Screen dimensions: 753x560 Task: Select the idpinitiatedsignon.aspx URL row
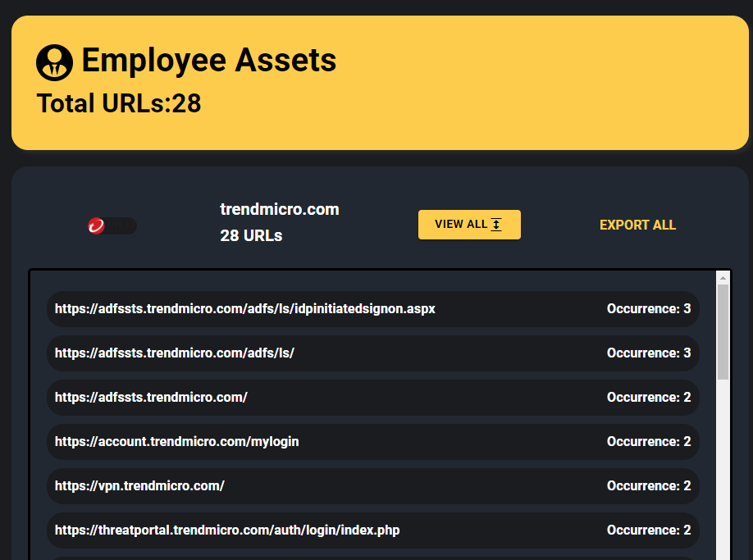(372, 309)
